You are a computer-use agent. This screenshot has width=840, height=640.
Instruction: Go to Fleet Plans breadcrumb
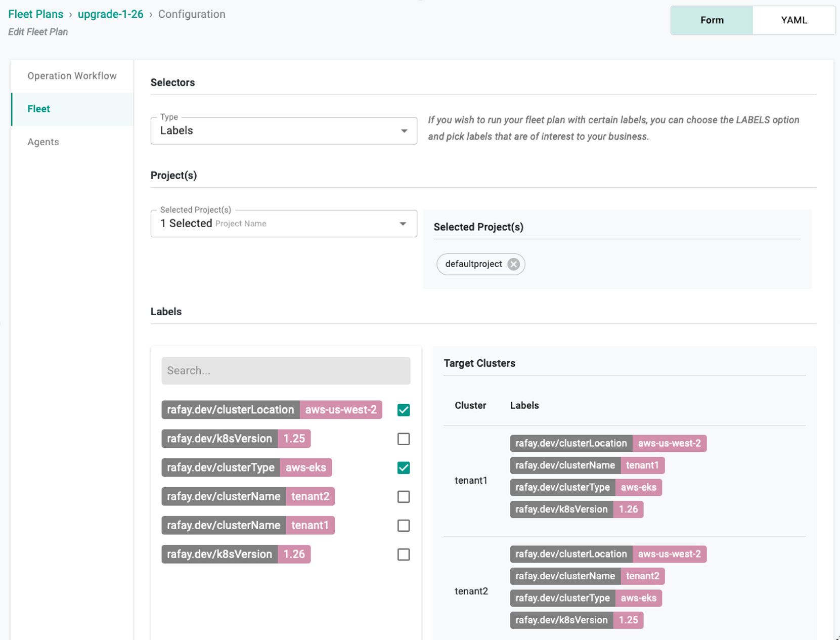pos(36,14)
